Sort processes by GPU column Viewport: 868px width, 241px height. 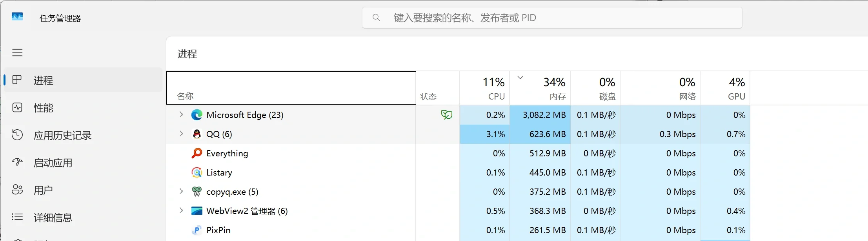coord(725,88)
